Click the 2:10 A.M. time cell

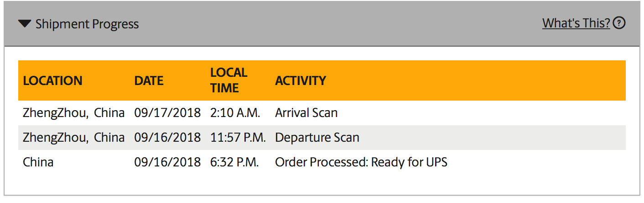(235, 113)
